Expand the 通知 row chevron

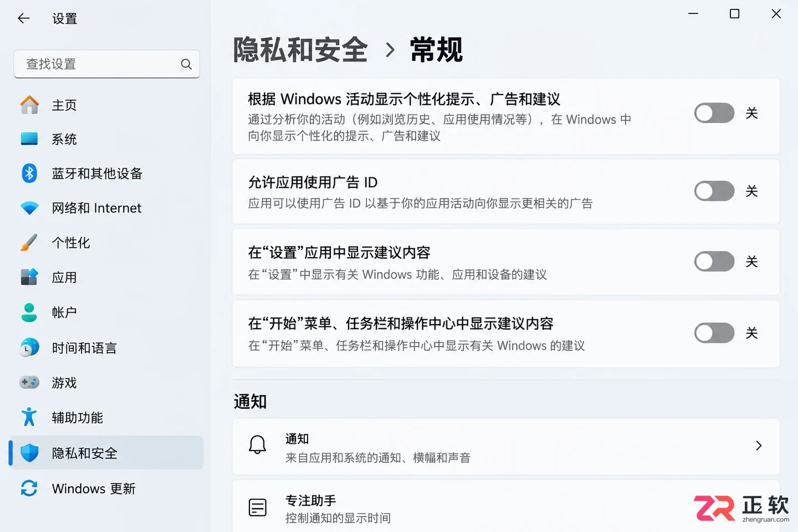(759, 446)
